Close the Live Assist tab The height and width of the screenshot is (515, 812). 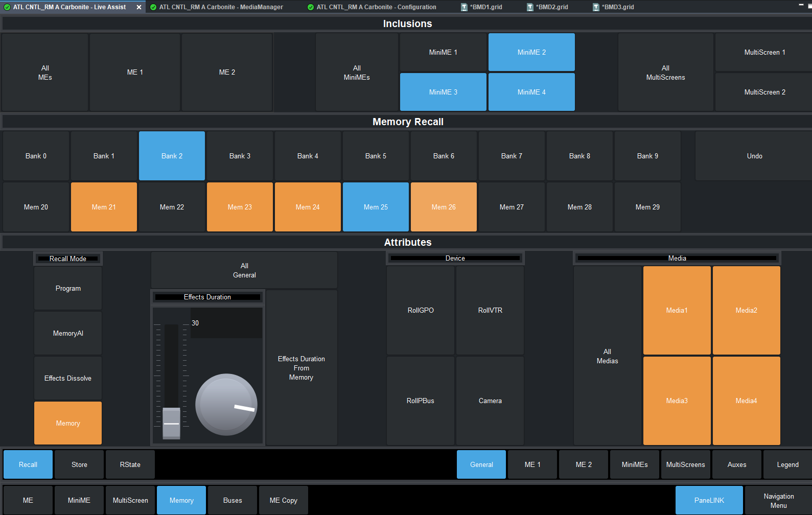pos(138,7)
